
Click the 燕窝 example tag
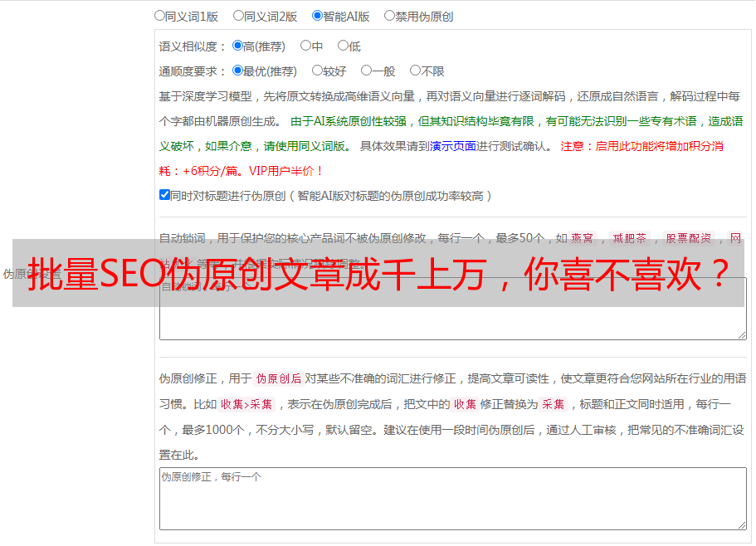(582, 238)
